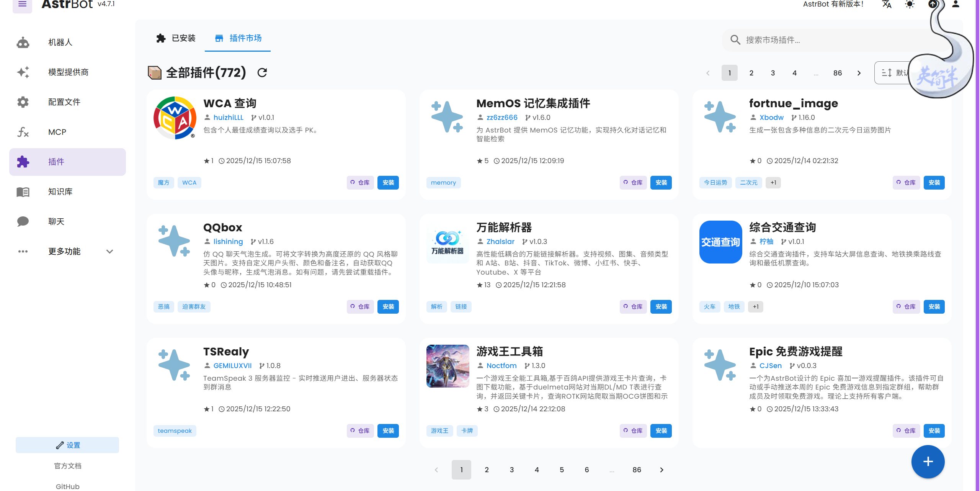
Task: Open 知识库 in the sidebar
Action: click(x=67, y=191)
